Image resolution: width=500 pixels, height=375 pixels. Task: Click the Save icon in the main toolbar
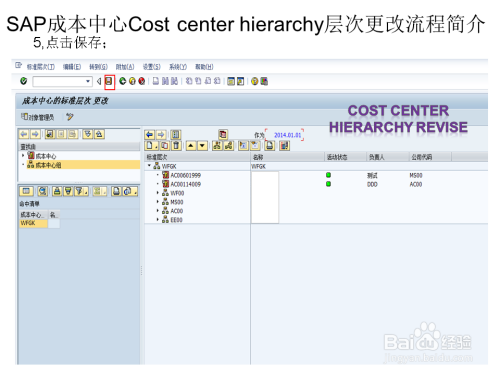(x=109, y=81)
